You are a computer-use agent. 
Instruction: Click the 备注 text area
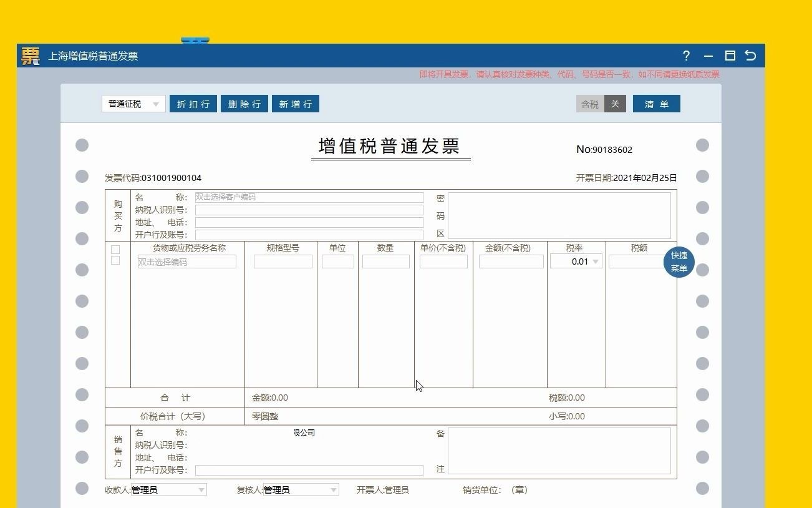point(559,451)
